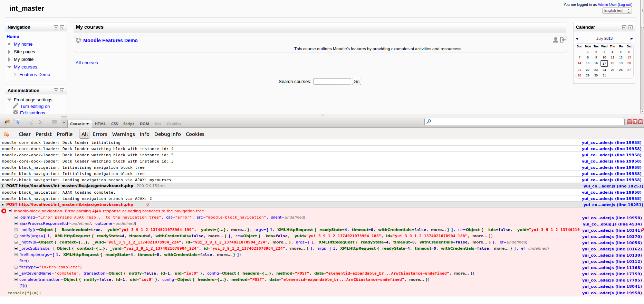The image size is (644, 304).
Task: Collapse the My courses tree node
Action: pyautogui.click(x=9, y=67)
